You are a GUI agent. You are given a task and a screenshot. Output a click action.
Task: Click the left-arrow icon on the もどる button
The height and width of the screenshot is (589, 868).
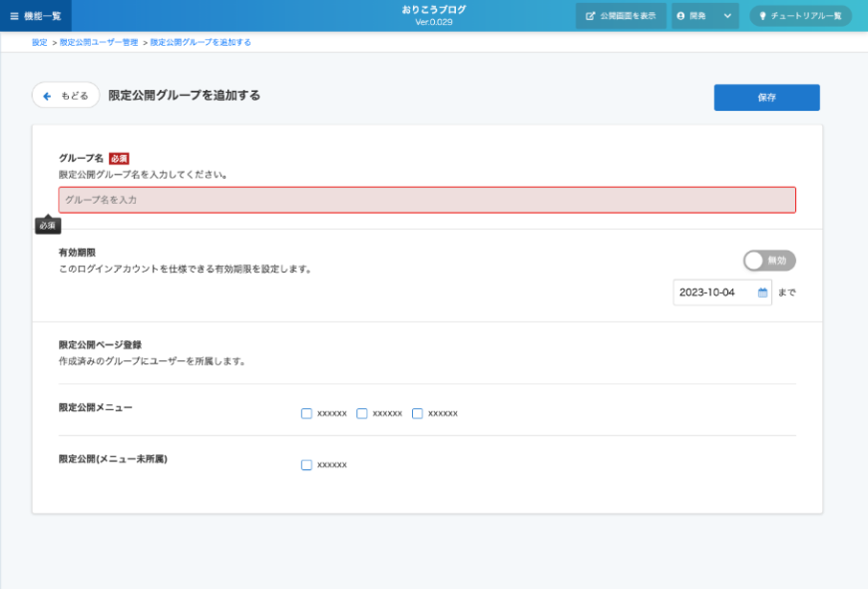click(47, 96)
